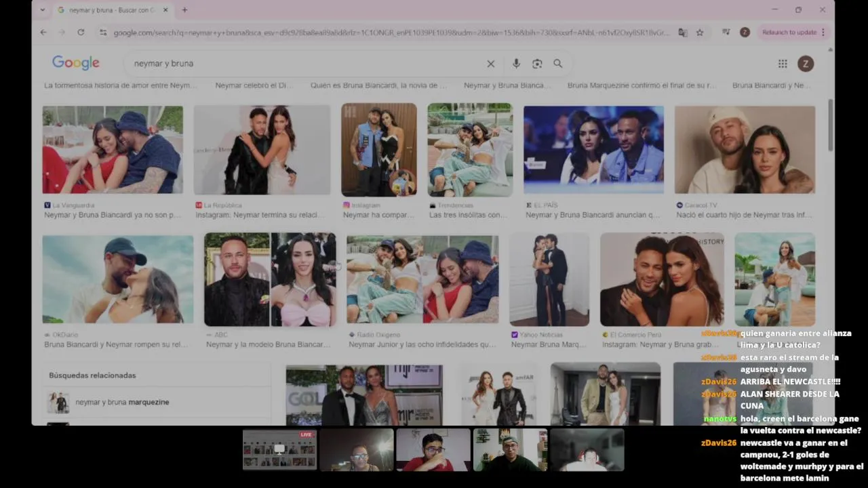Viewport: 868px width, 488px height.
Task: Select the webcam of person wearing a cap
Action: [510, 449]
